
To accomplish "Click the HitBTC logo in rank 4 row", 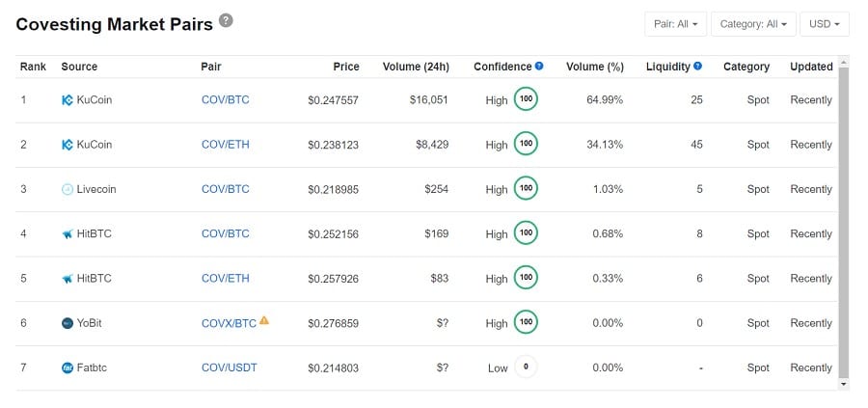I will coord(68,234).
